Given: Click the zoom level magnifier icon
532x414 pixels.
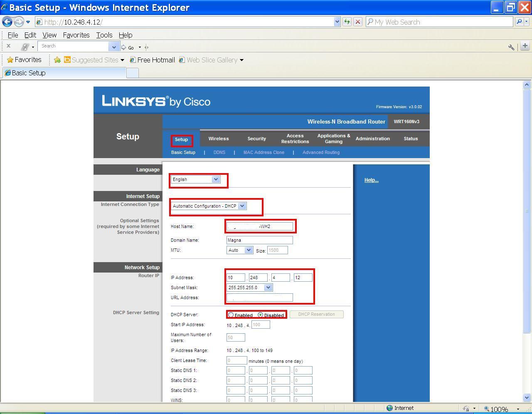Looking at the screenshot, I should [x=487, y=409].
